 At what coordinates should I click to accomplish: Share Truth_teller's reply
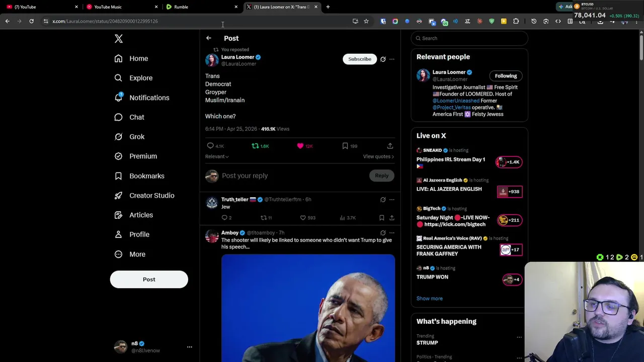pos(392,218)
